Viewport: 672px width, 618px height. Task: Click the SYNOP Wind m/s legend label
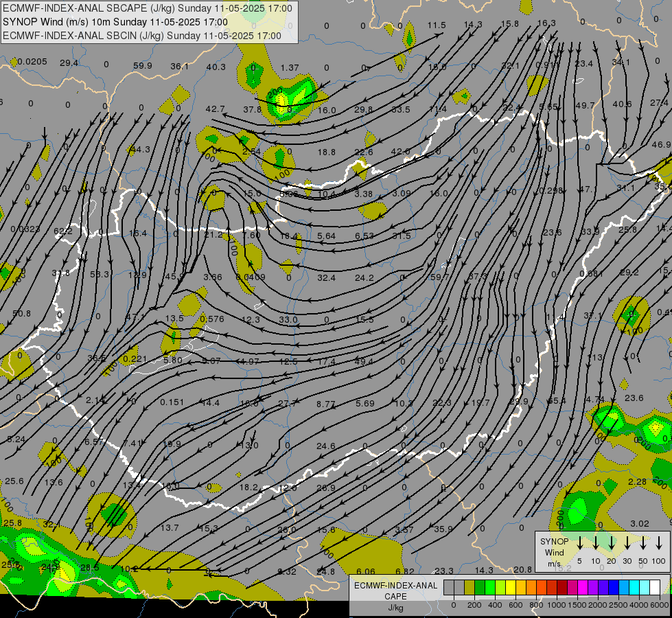click(554, 553)
